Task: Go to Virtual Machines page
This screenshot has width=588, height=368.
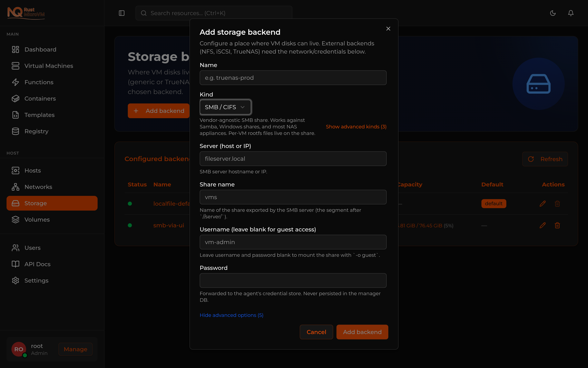Action: [52, 66]
